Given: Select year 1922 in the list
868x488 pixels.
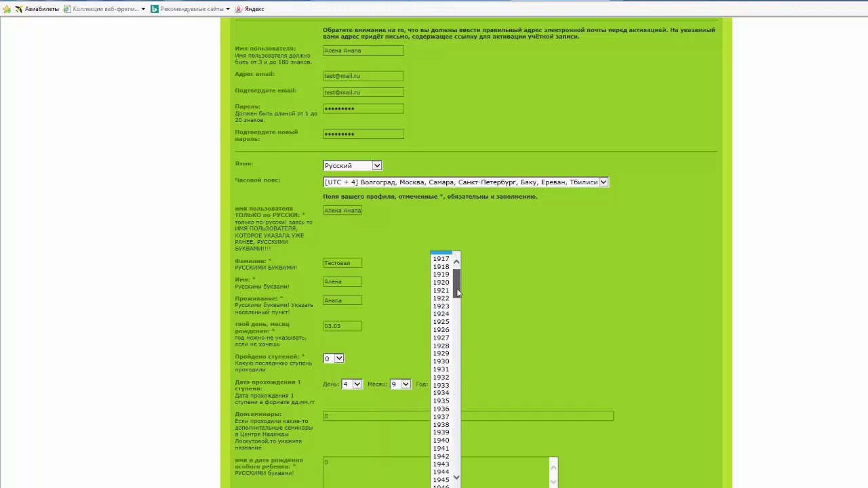Looking at the screenshot, I should click(x=441, y=298).
